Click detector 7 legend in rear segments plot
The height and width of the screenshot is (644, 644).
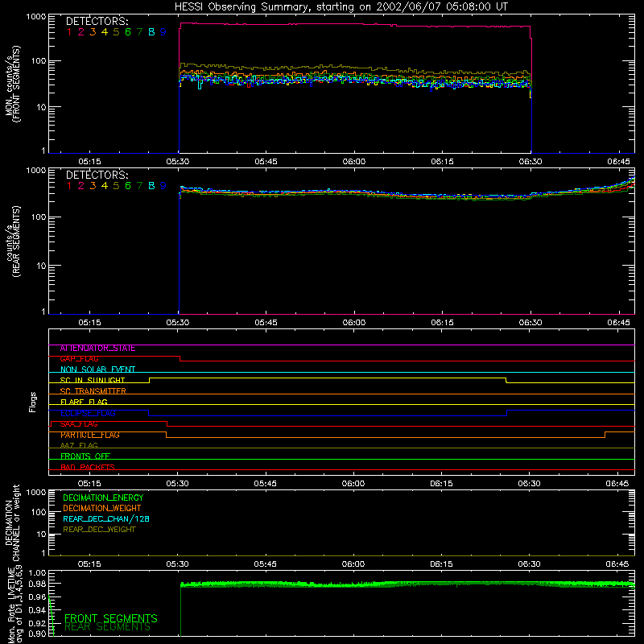[x=139, y=186]
